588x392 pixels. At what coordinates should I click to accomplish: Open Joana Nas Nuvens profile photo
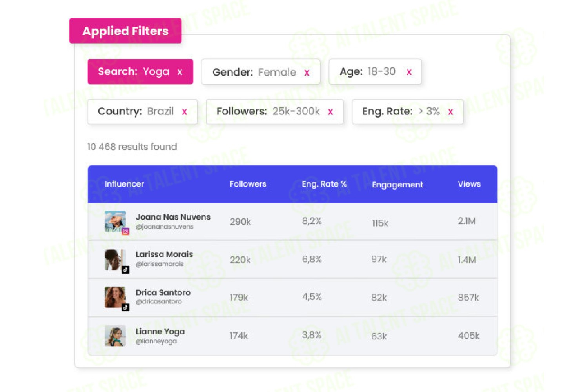(x=115, y=221)
